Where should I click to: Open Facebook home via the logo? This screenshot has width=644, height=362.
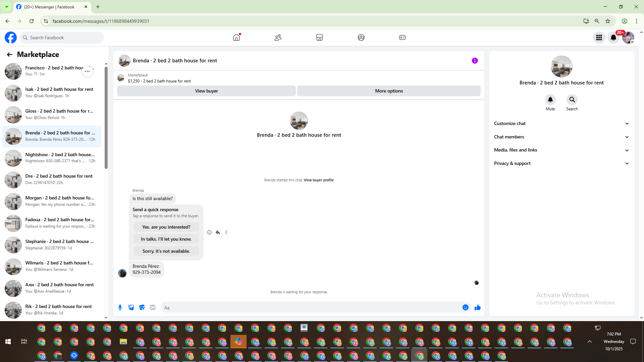pyautogui.click(x=11, y=38)
